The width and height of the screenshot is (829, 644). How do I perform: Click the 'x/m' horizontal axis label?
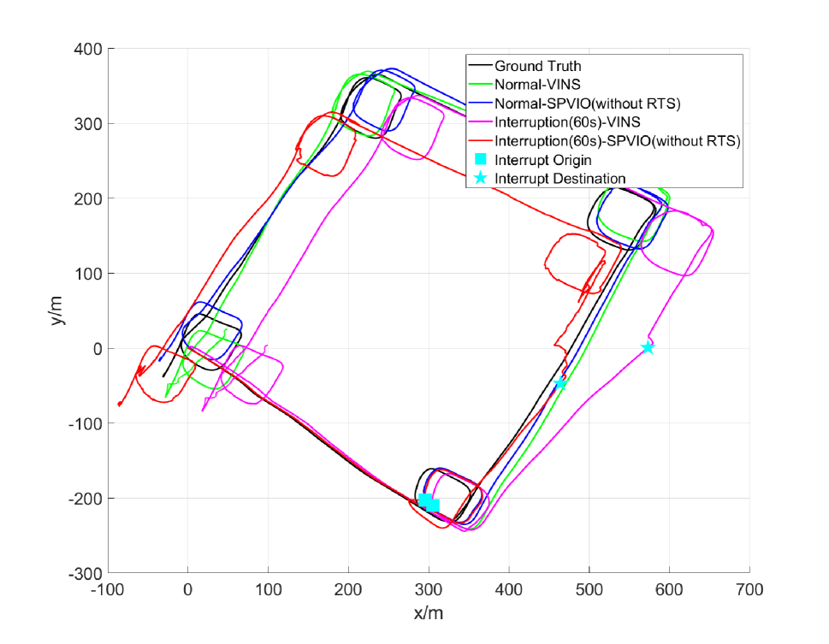pos(429,613)
